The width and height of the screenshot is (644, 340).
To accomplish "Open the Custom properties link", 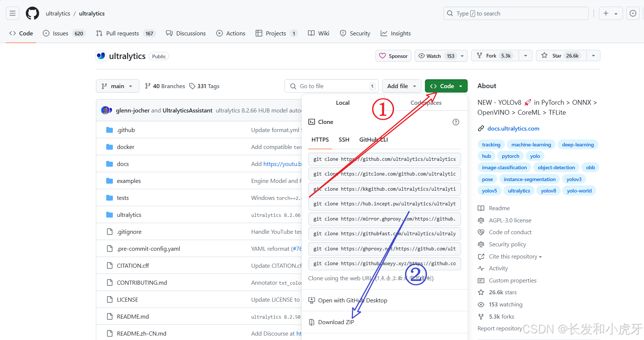I will [x=507, y=280].
